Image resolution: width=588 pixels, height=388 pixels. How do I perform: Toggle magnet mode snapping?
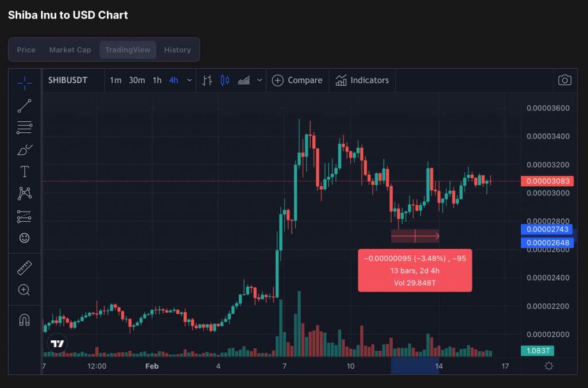[24, 320]
